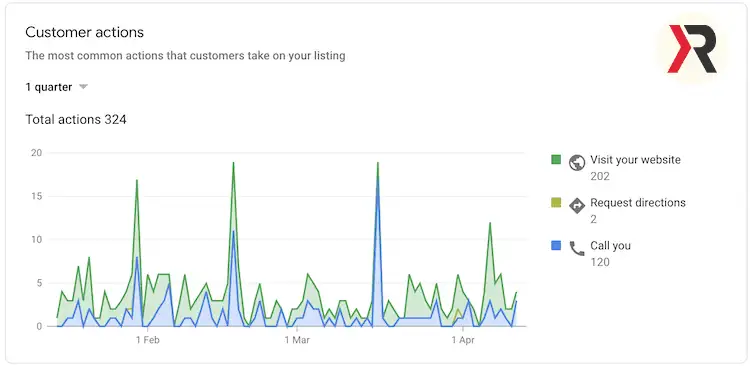
Task: Select the Visit your website legend label
Action: 635,159
